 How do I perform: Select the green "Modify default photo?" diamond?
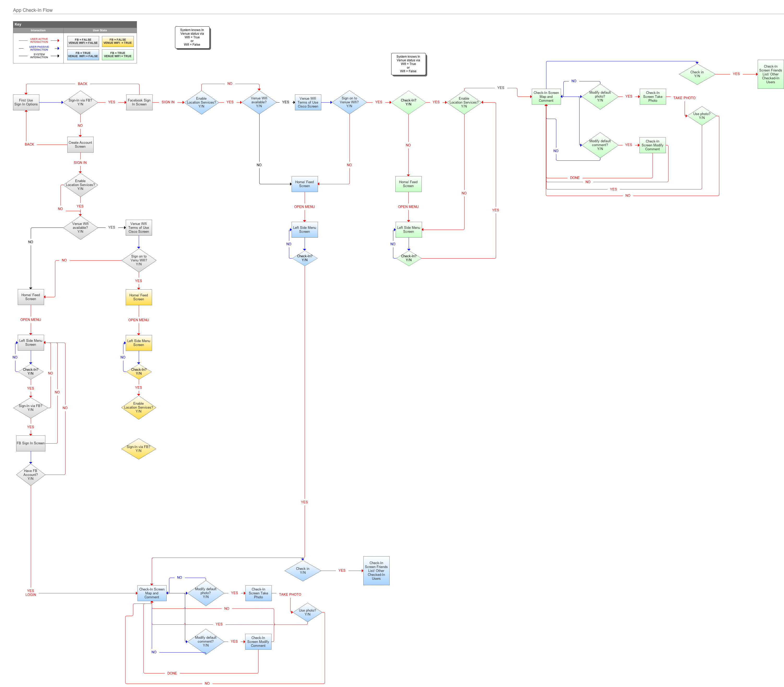click(600, 97)
